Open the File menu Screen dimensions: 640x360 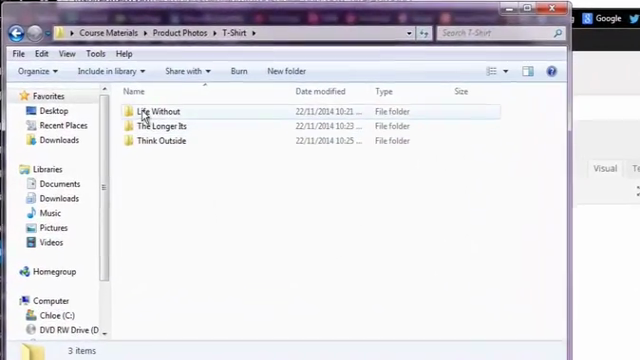coord(18,54)
